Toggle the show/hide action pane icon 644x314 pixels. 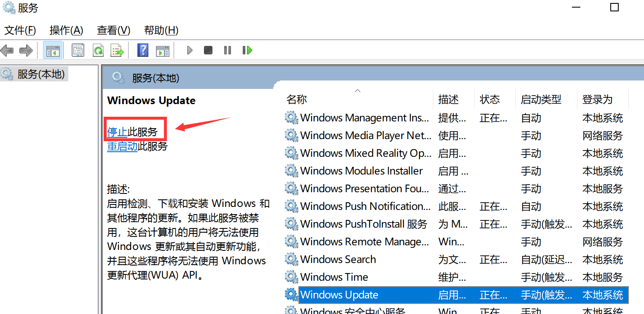coord(162,51)
